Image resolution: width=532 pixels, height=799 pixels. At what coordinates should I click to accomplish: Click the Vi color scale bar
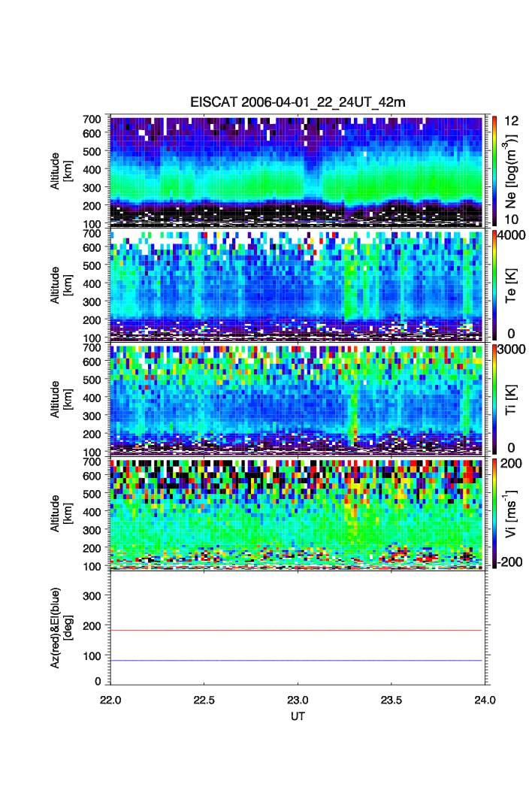(492, 514)
